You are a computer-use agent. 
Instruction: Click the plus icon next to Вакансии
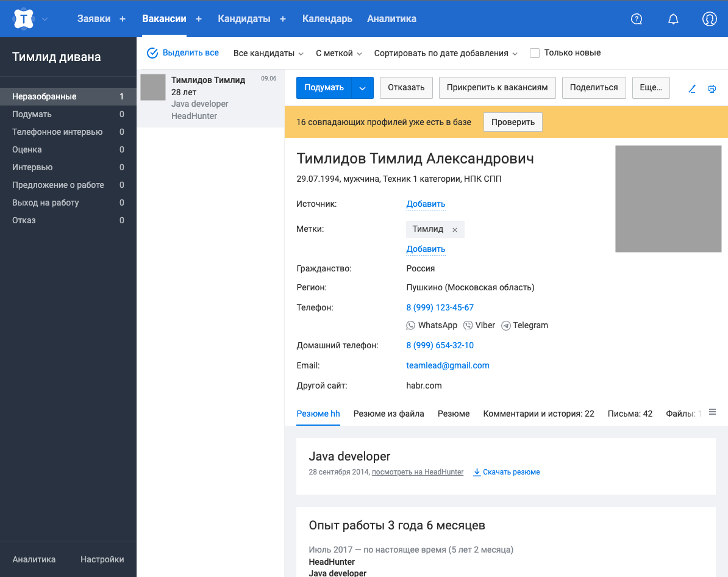coord(199,19)
